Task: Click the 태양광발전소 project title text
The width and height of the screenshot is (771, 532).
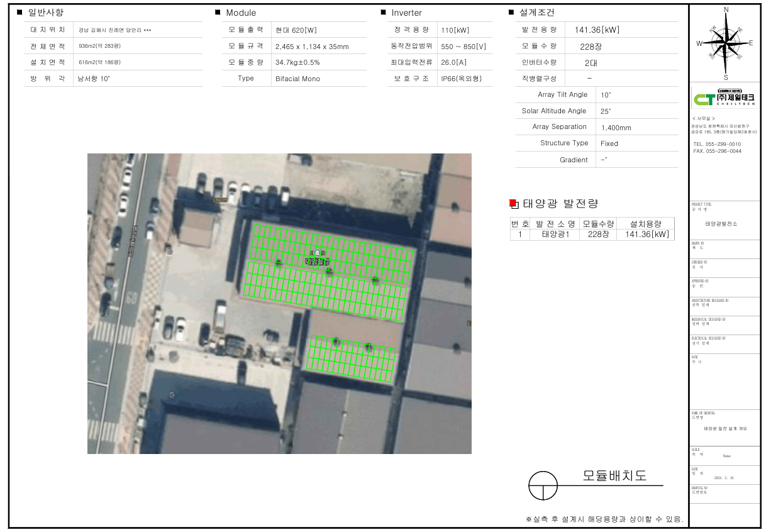Action: (721, 224)
